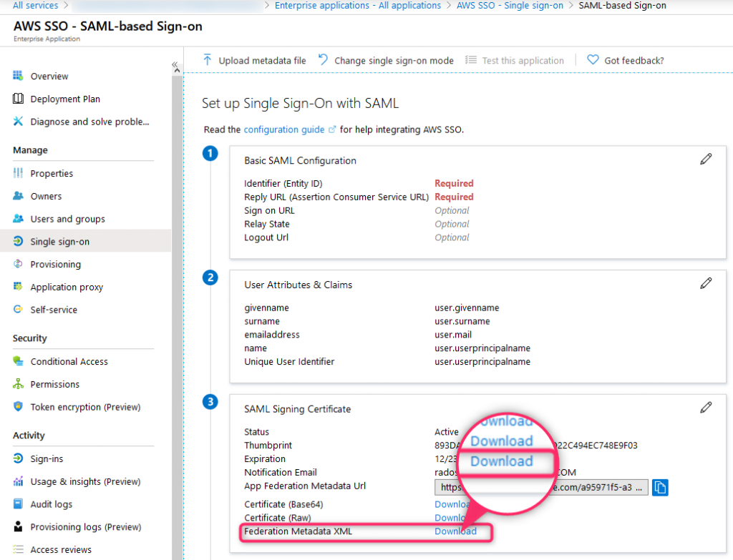Click the Owners people icon
The height and width of the screenshot is (560, 733).
18,196
